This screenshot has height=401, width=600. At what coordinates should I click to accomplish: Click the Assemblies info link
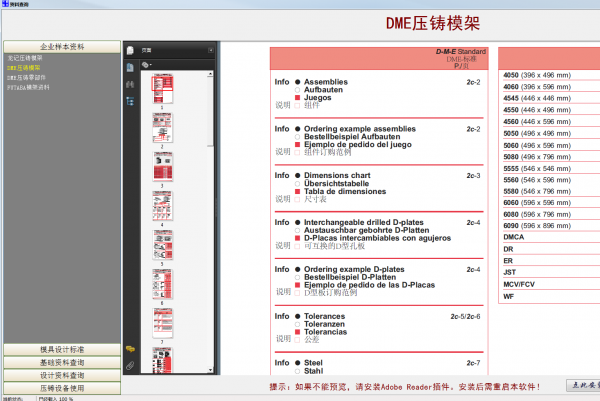point(326,82)
